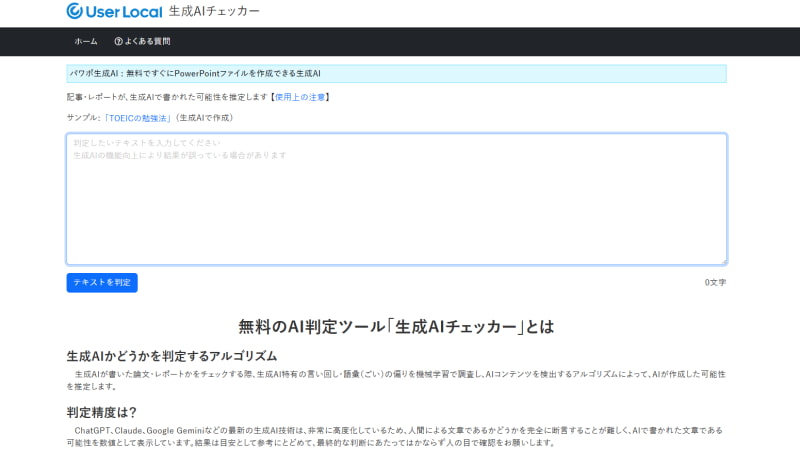
Task: Open the ホーム menu item
Action: pos(86,41)
